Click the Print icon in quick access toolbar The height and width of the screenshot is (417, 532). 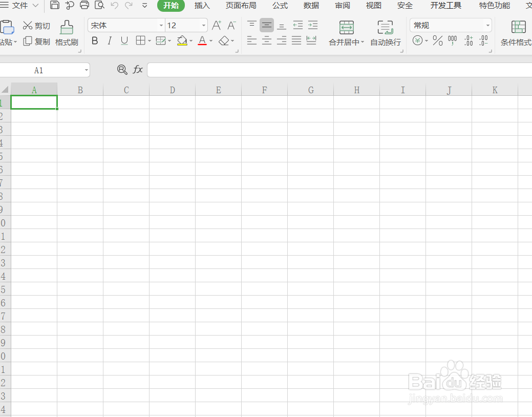click(84, 5)
